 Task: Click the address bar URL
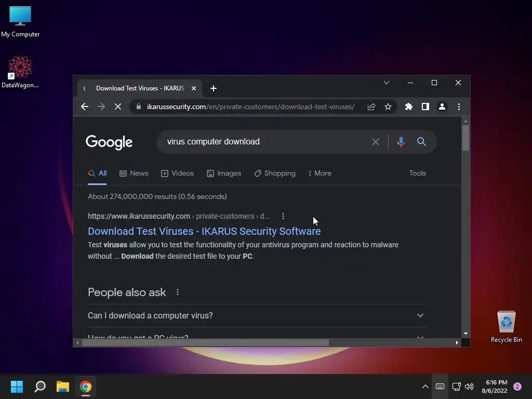[x=250, y=107]
